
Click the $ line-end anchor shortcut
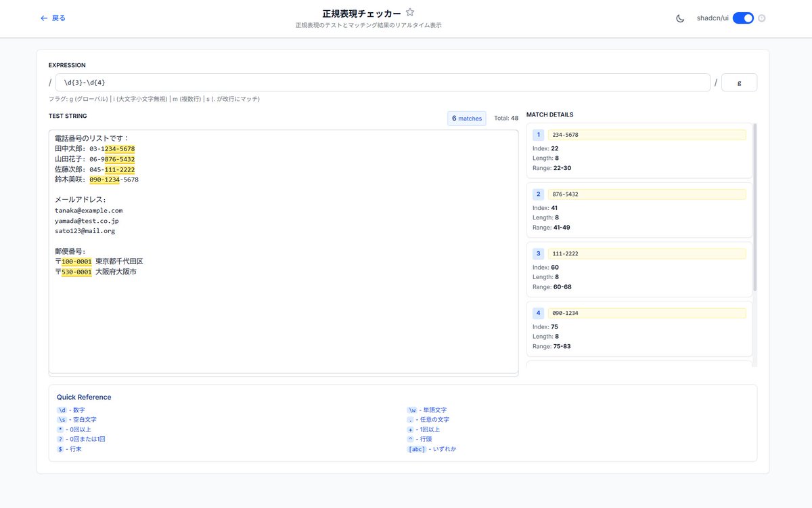coord(61,449)
